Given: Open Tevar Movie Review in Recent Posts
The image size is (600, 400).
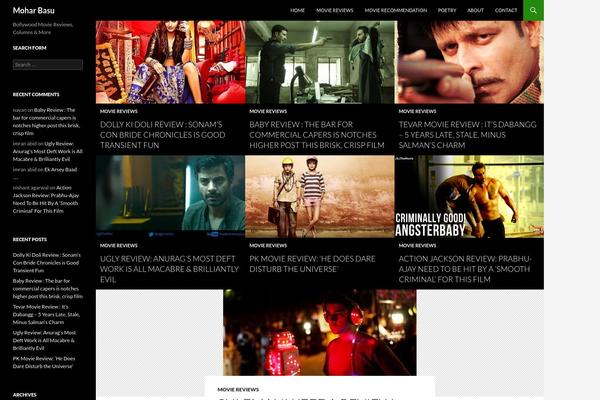Looking at the screenshot, I should click(46, 315).
